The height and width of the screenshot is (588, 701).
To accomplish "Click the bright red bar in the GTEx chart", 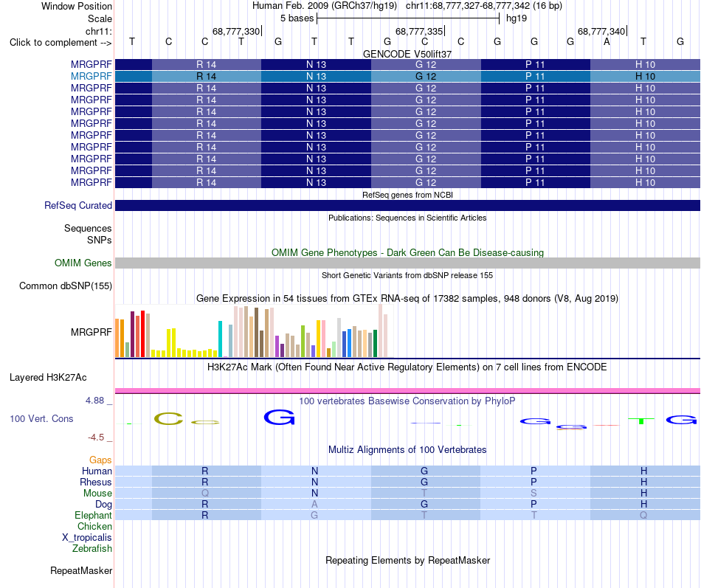I will 142,333.
